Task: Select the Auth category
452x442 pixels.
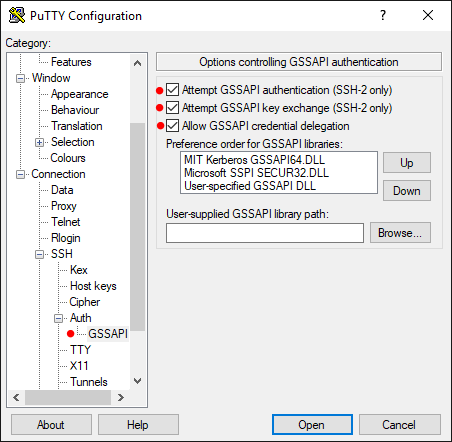Action: pos(81,318)
